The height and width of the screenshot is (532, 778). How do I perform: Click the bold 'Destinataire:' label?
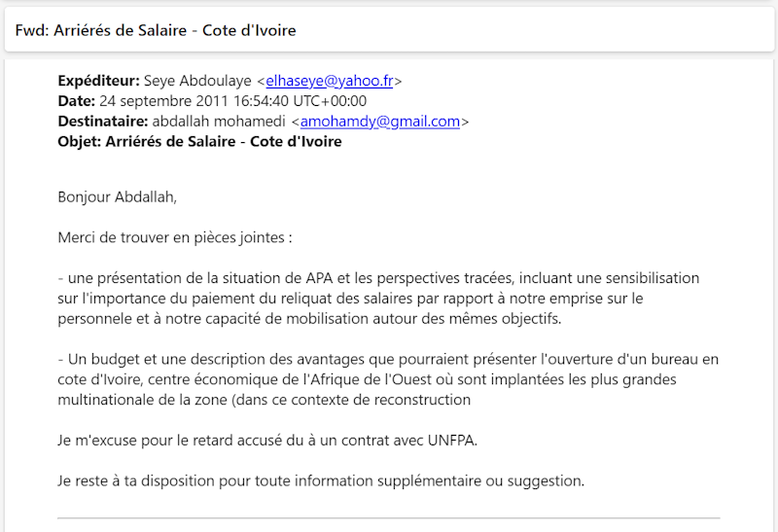click(x=103, y=122)
